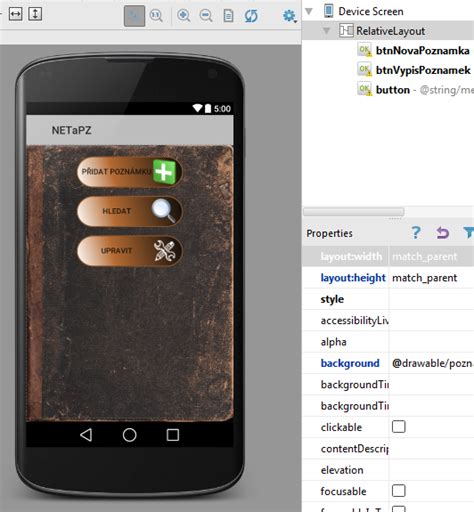Collapse the Device Screen tree node
The width and height of the screenshot is (474, 512).
pyautogui.click(x=309, y=11)
